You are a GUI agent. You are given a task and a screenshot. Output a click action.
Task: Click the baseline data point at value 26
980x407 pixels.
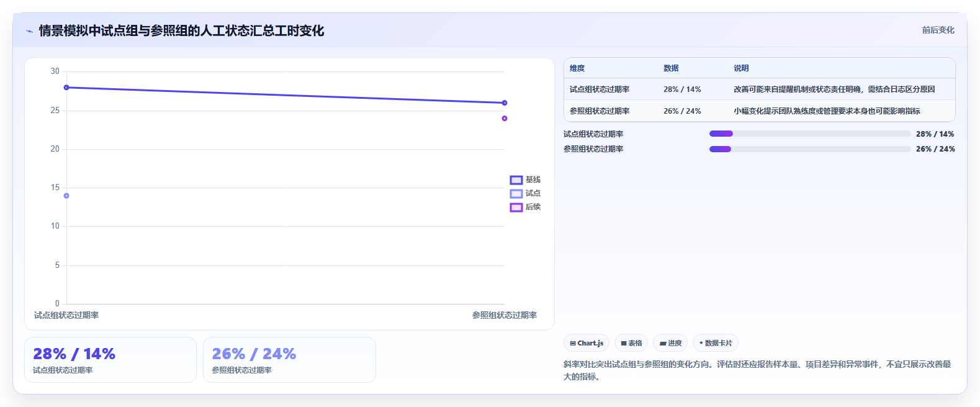[x=505, y=103]
